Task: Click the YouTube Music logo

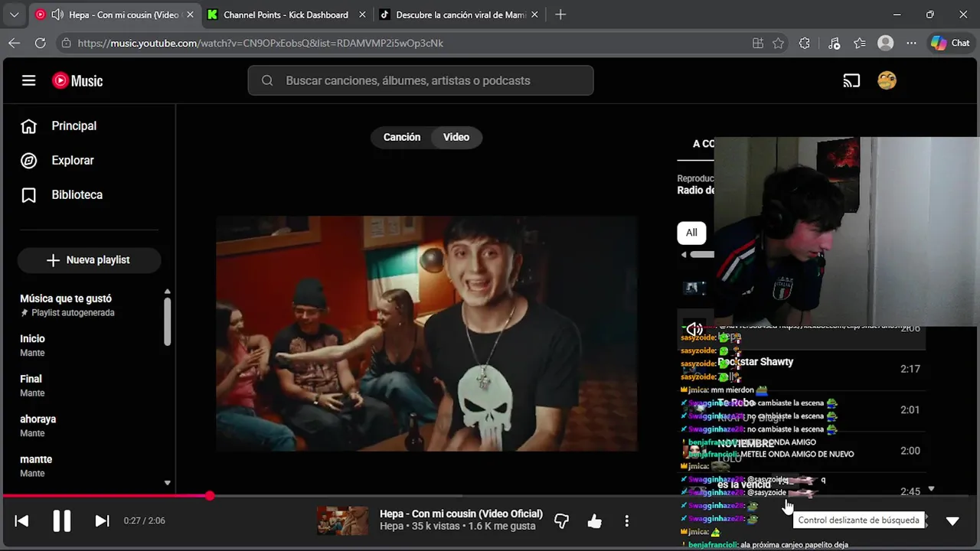Action: click(77, 80)
